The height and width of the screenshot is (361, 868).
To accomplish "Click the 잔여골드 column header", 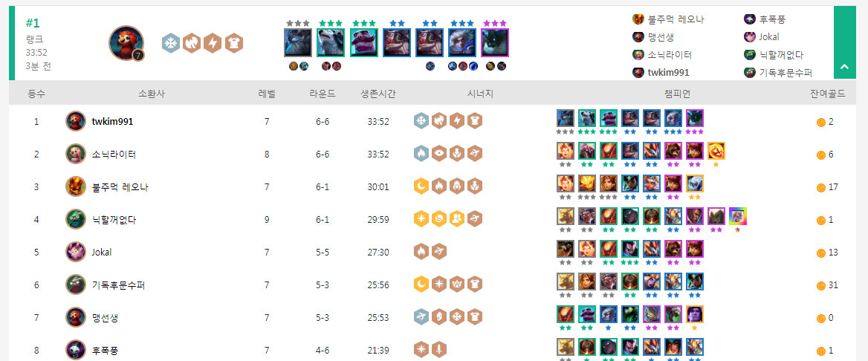I will coord(828,94).
